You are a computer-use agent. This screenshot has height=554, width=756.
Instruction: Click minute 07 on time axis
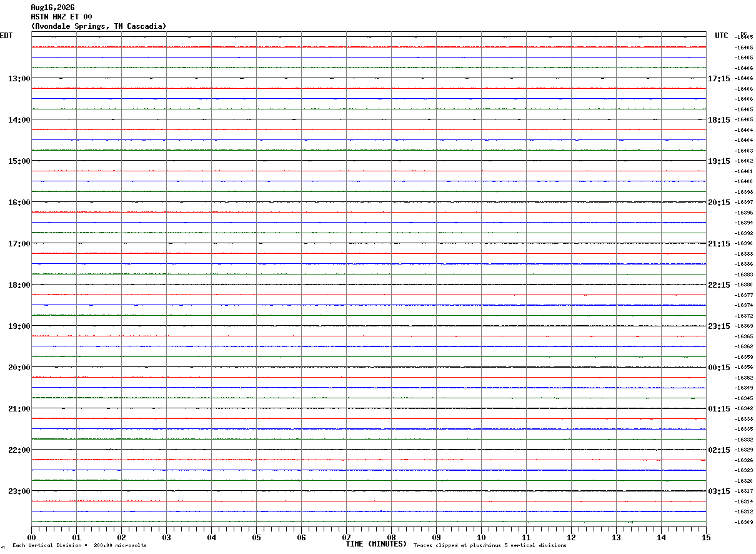[346, 537]
